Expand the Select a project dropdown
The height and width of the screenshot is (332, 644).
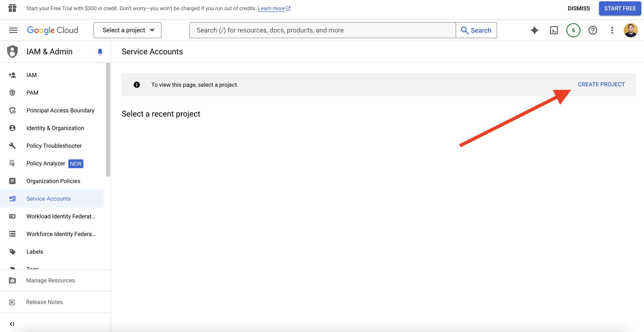tap(127, 30)
